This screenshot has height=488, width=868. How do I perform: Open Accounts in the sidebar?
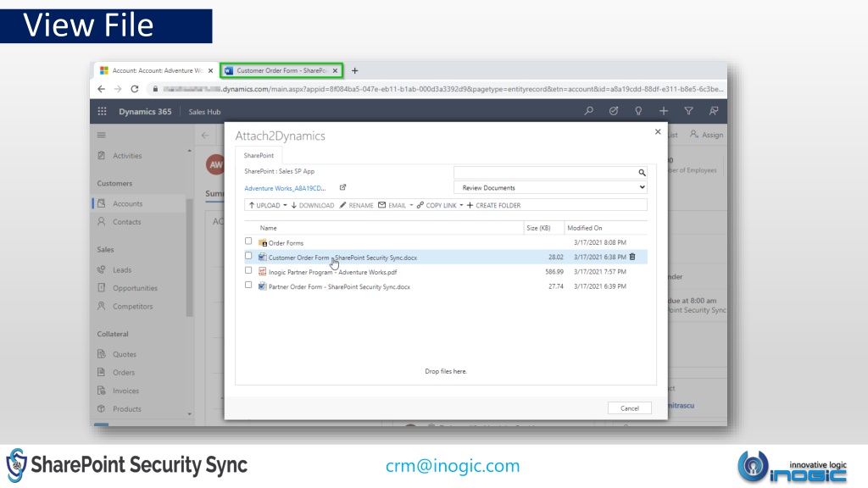point(127,203)
